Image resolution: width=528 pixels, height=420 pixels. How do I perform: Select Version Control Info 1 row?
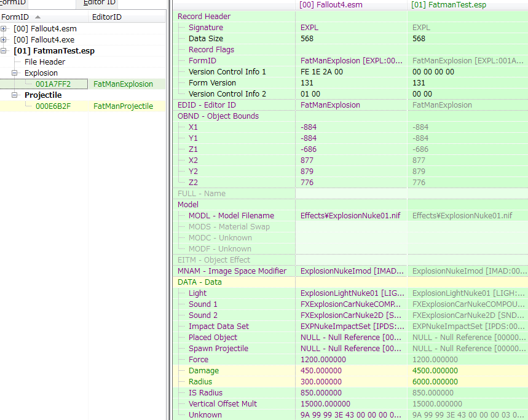click(350, 72)
